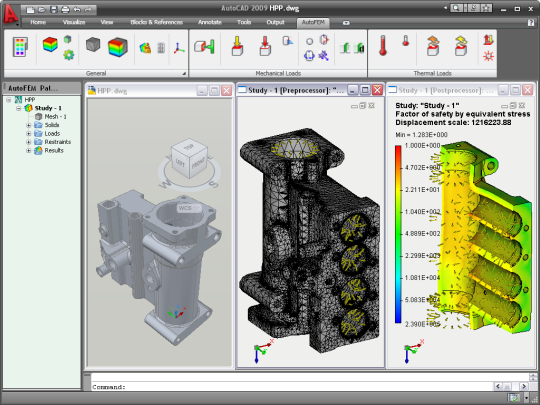This screenshot has height=405, width=540.
Task: Click the small circle load icon
Action: click(309, 41)
